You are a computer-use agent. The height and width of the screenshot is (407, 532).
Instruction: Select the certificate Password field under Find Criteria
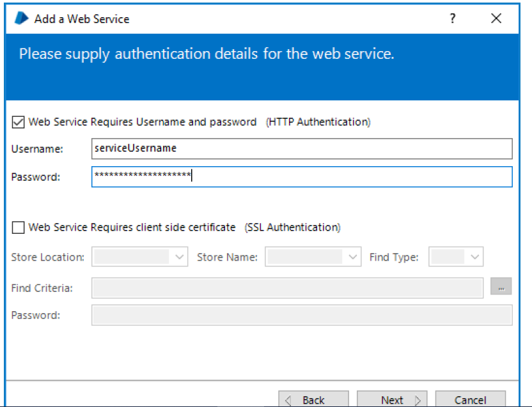[302, 315]
